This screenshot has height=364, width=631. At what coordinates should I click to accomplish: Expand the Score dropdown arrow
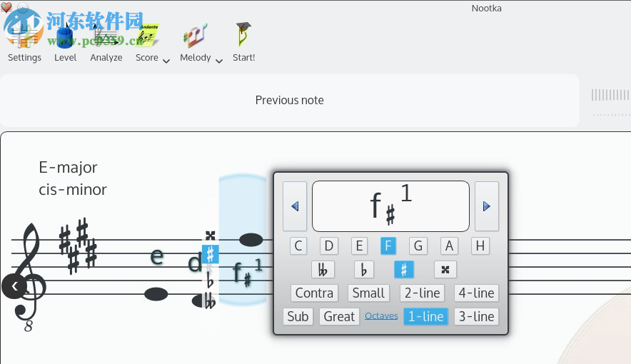pos(166,61)
